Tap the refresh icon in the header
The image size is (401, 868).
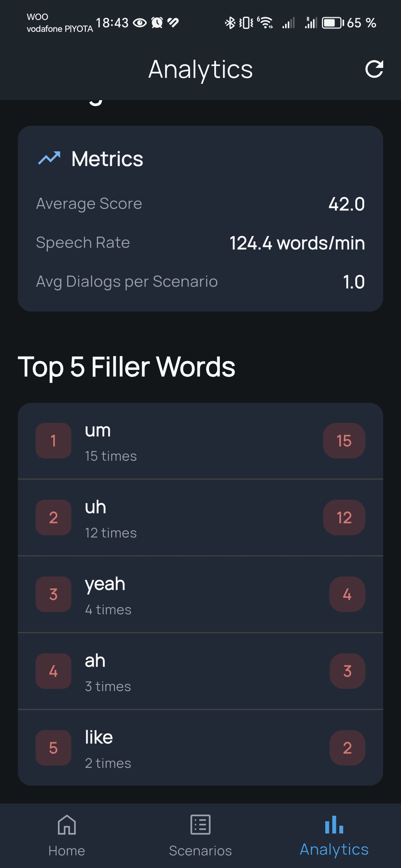(374, 69)
